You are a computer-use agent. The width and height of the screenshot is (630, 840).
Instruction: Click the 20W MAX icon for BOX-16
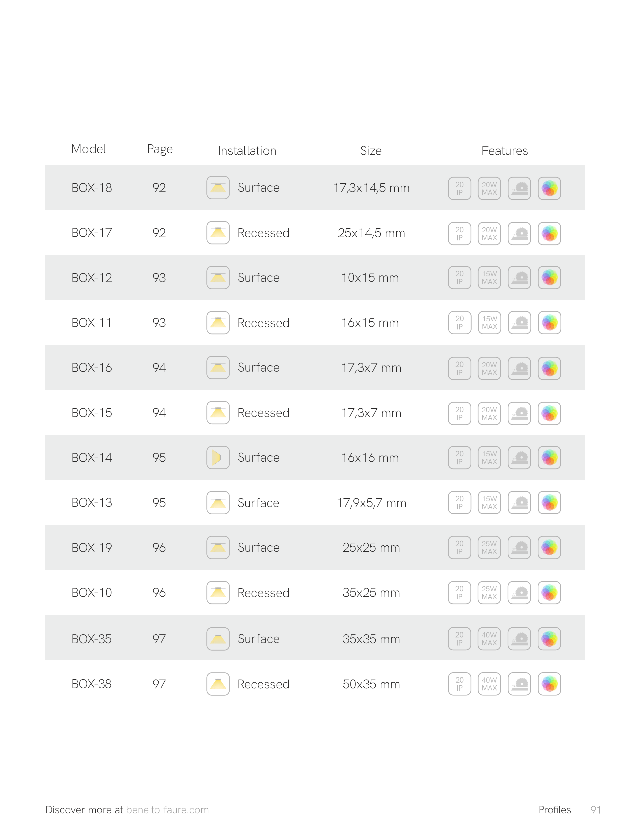(x=489, y=368)
